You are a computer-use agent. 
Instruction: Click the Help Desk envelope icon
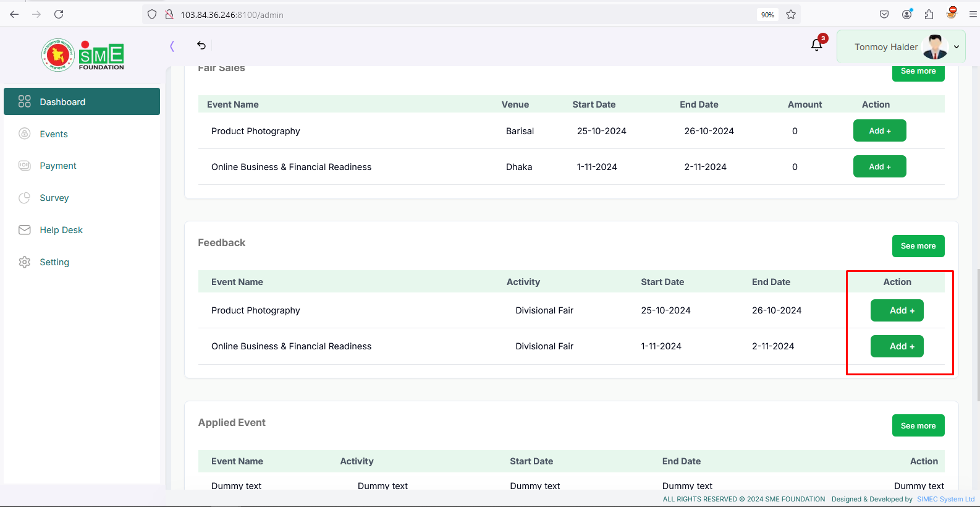pos(25,230)
